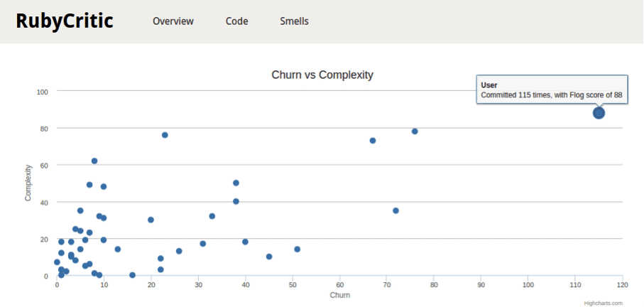Click the data point at churn 76, complexity 78
Screen dimensions: 644x307
(x=415, y=131)
